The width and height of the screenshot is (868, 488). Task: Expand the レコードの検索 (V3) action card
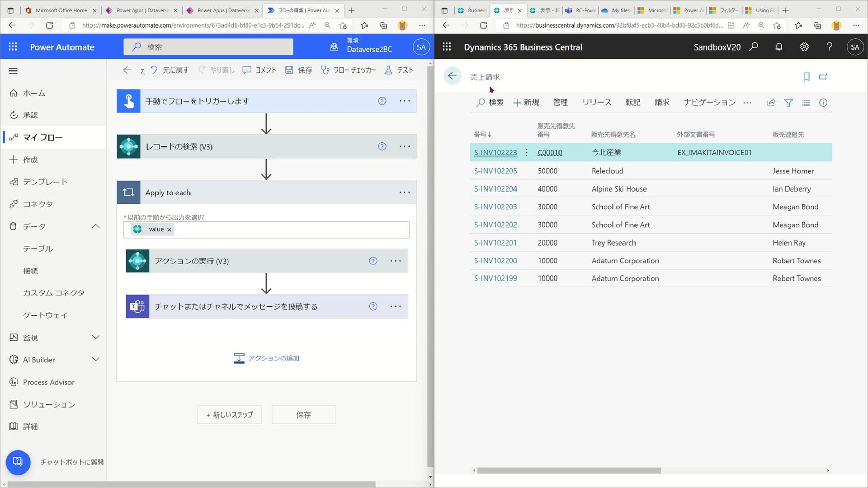[x=266, y=146]
